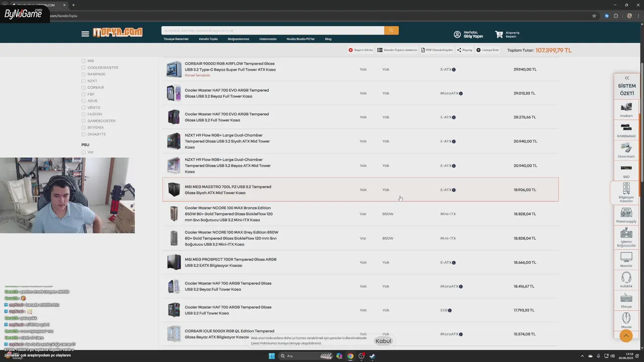
Task: Click E-ATX info icon on CORSAIR 9000D row
Action: [454, 69]
